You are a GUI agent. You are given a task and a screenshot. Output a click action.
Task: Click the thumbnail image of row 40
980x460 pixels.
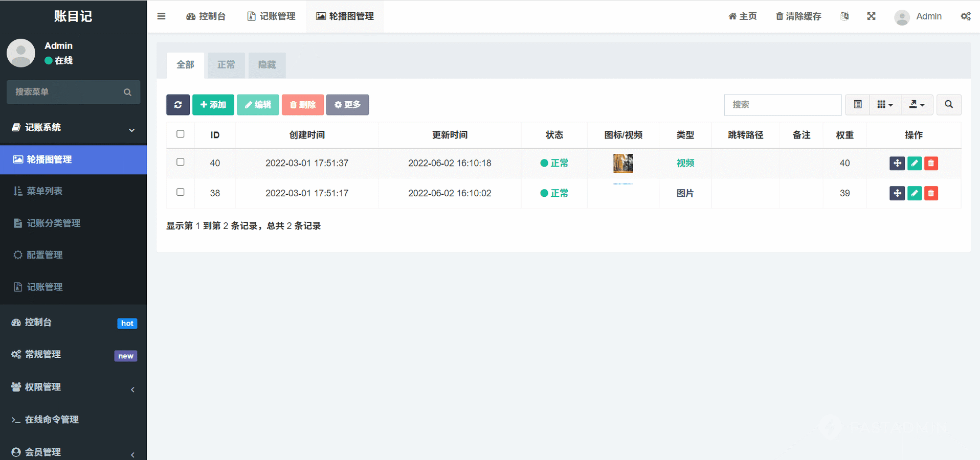click(x=623, y=163)
